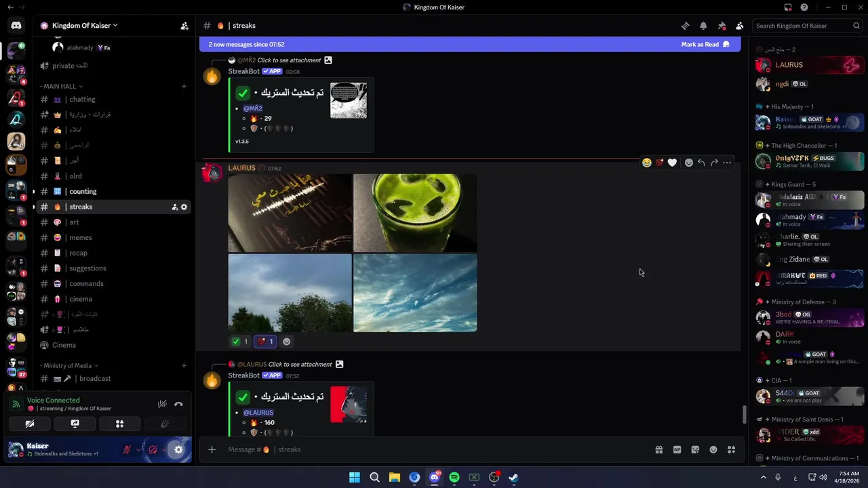Open the private voice channel

coord(113,66)
